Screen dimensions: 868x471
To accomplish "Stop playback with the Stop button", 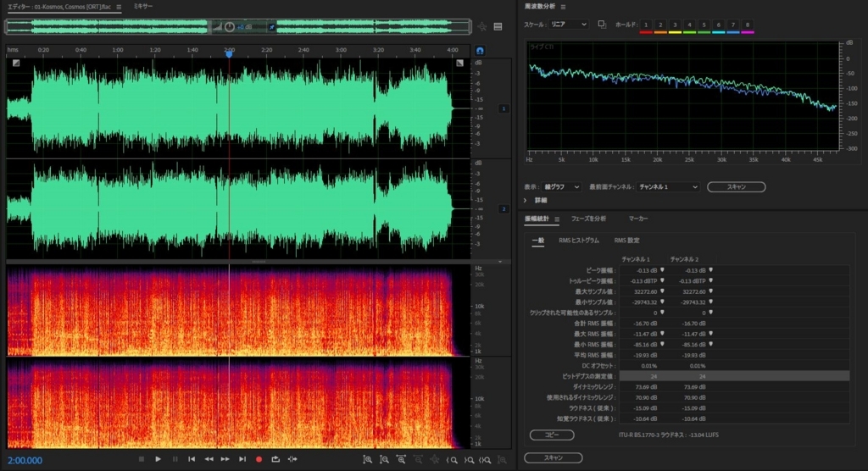I will point(142,459).
